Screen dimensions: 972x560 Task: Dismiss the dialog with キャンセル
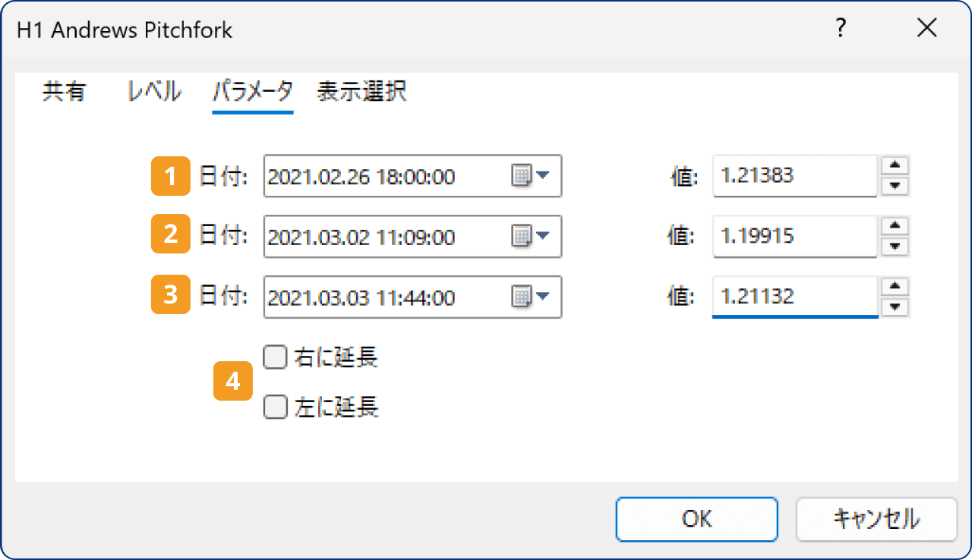[876, 519]
